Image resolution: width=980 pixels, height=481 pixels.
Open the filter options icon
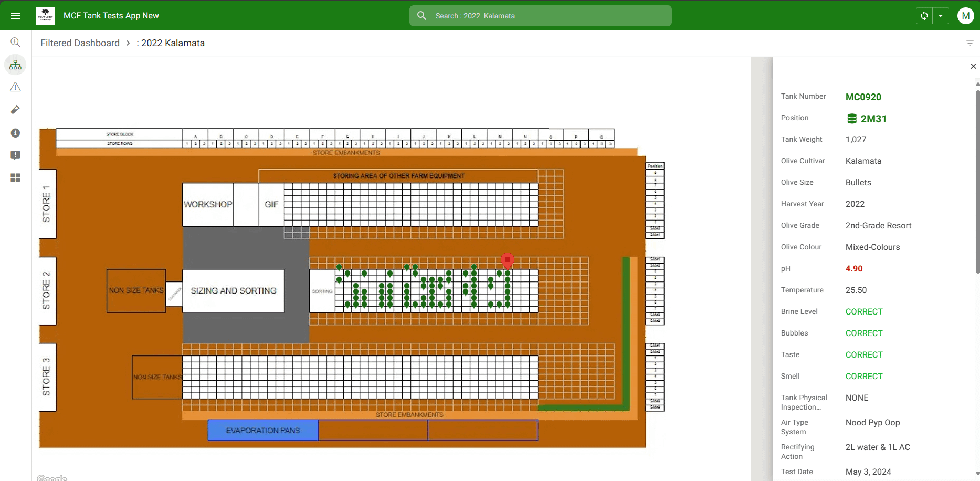click(x=970, y=43)
